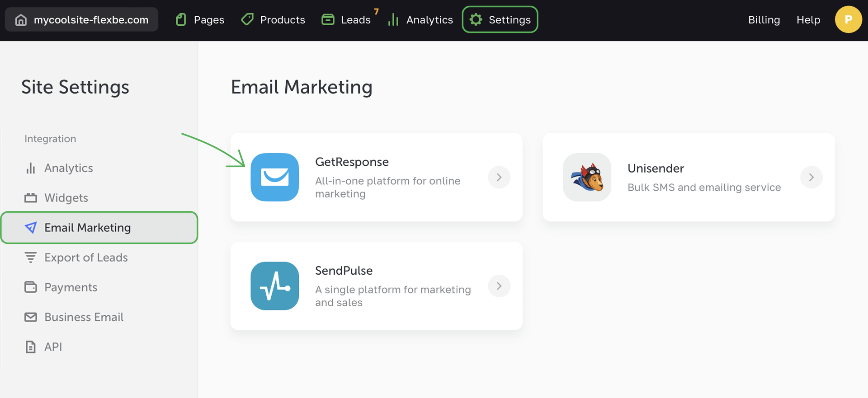Expand GetResponse with its chevron arrow
The height and width of the screenshot is (398, 868).
point(499,177)
